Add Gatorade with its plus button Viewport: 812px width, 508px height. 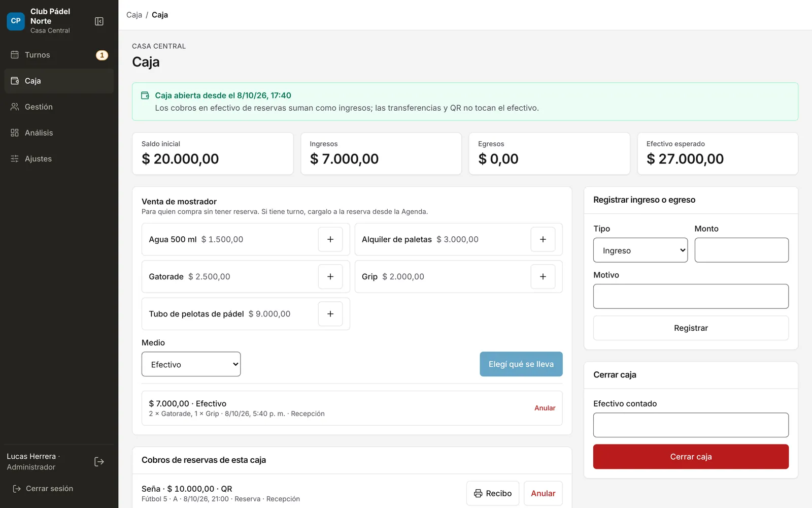point(330,276)
